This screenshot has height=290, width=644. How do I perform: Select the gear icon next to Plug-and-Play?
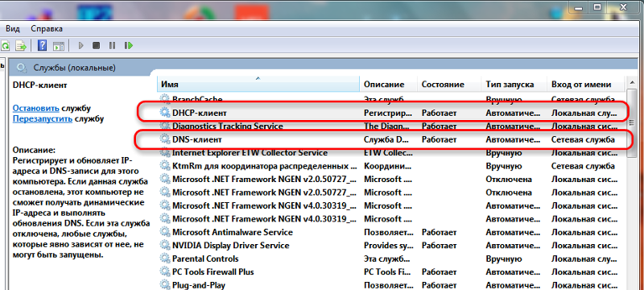coord(165,284)
